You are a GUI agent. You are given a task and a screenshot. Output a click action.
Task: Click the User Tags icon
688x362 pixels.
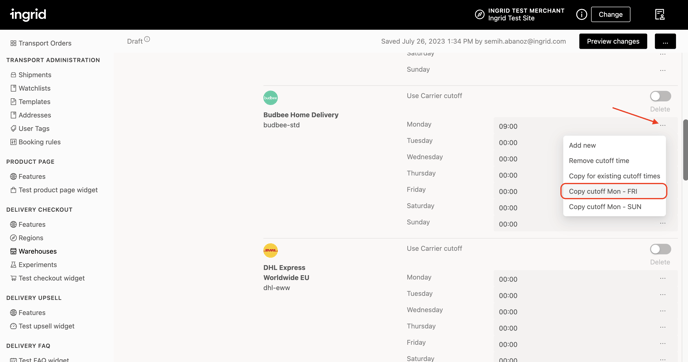pyautogui.click(x=13, y=129)
